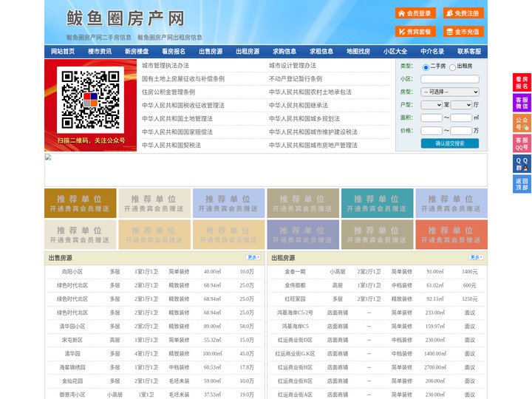Screen dimensions: 532x399
Task: Focus minimum 价格 input field
Action: [x=432, y=131]
